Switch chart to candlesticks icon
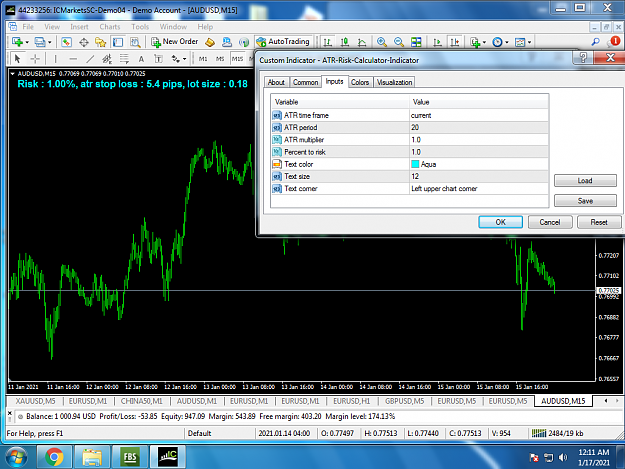625x469 pixels. point(345,42)
